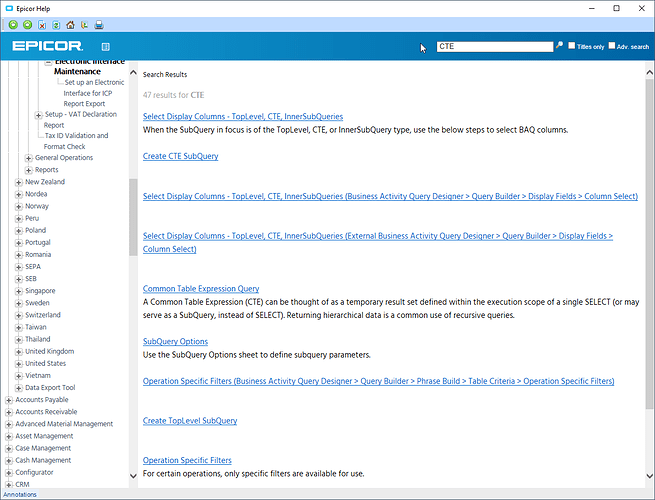Select the United States tree item
The height and width of the screenshot is (500, 655).
(46, 363)
